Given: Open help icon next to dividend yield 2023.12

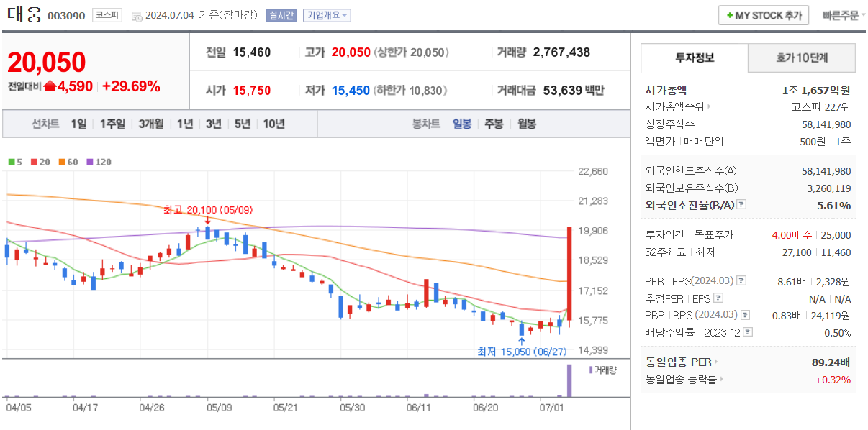Looking at the screenshot, I should click(x=749, y=332).
